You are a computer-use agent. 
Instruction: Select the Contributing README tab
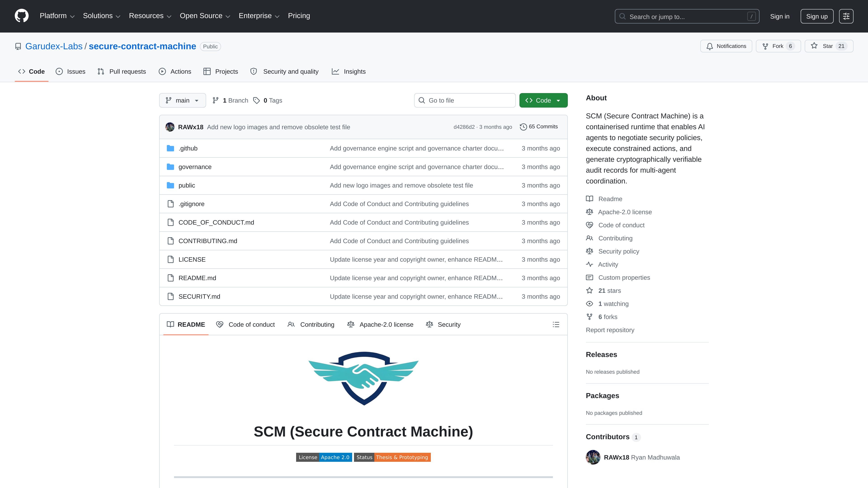point(311,324)
